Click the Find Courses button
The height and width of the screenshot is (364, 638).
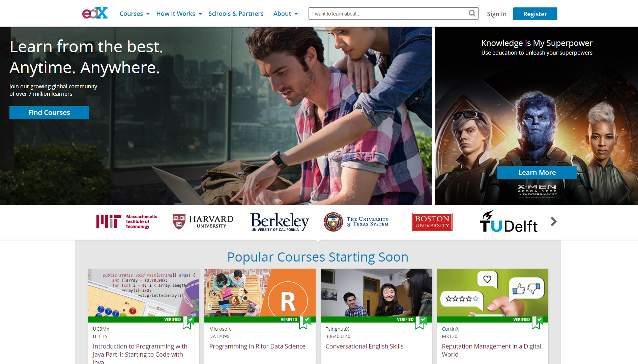click(x=49, y=113)
